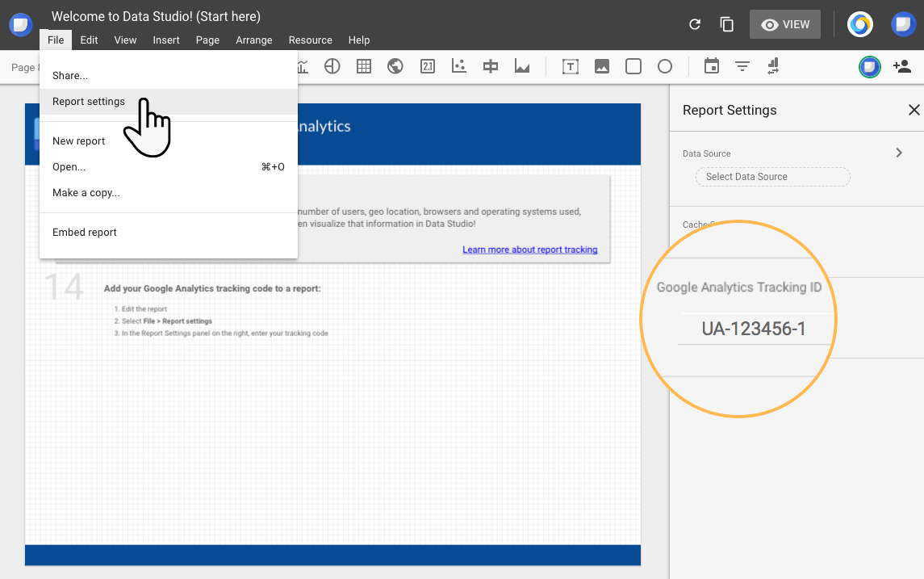Click the report title Welcome to Data Studio

(157, 16)
